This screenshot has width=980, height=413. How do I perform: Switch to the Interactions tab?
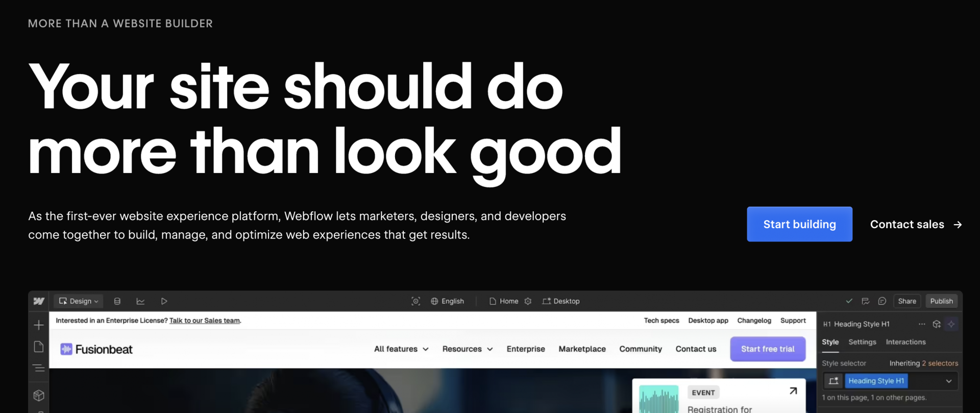coord(905,342)
